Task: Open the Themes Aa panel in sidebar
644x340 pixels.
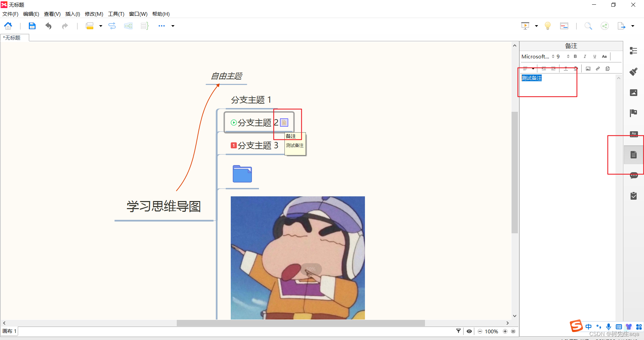Action: pos(633,134)
